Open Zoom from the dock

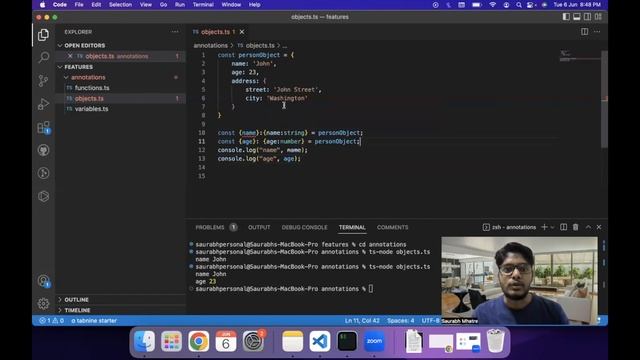[x=374, y=341]
